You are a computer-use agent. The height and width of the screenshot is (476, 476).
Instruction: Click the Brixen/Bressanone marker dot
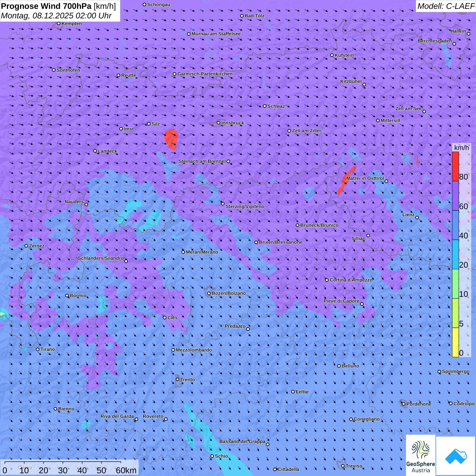coord(256,242)
